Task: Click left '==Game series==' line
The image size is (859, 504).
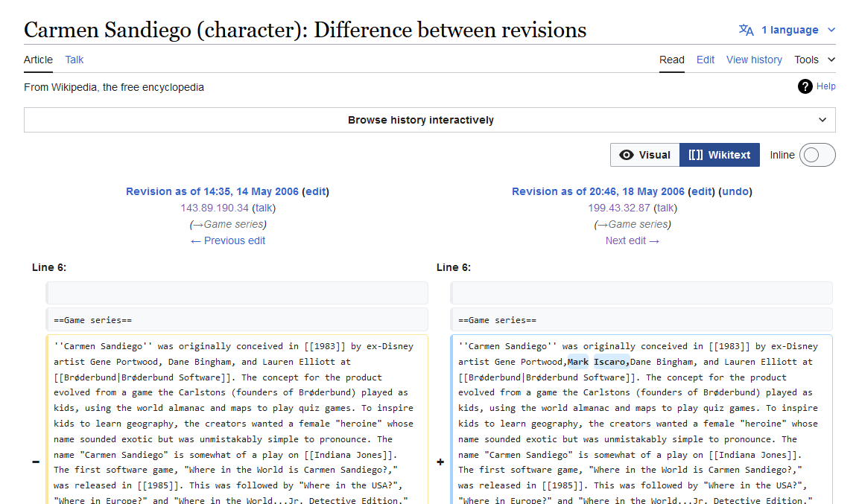Action: (237, 320)
